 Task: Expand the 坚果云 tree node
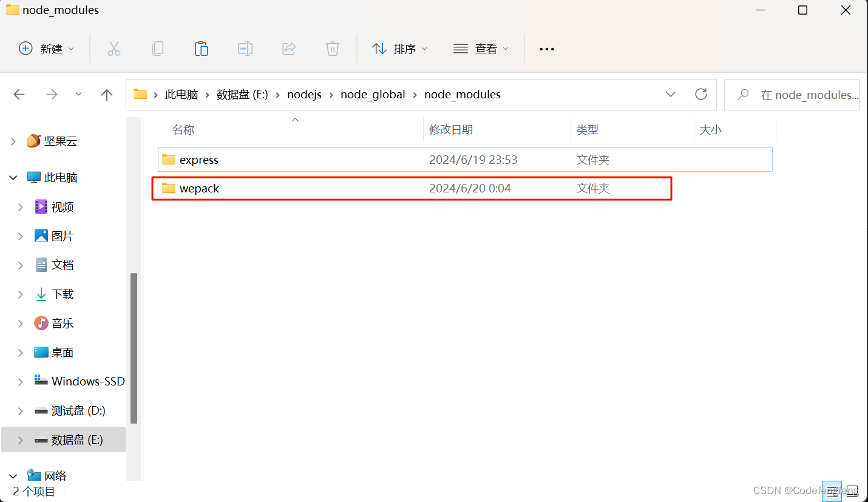pyautogui.click(x=13, y=141)
